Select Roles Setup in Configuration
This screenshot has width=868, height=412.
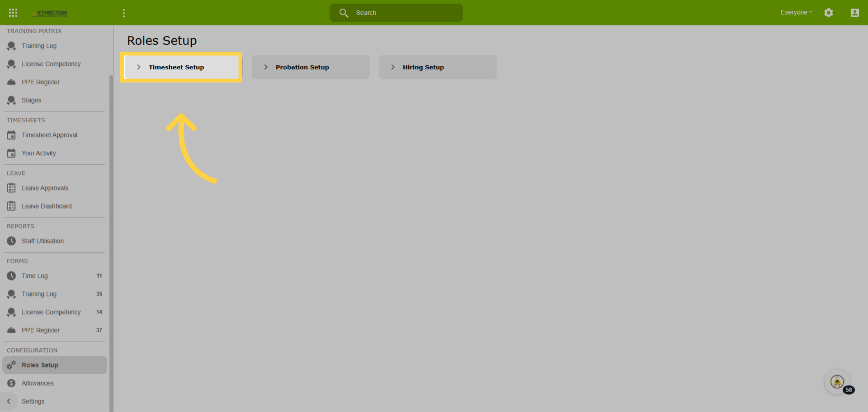coord(54,365)
